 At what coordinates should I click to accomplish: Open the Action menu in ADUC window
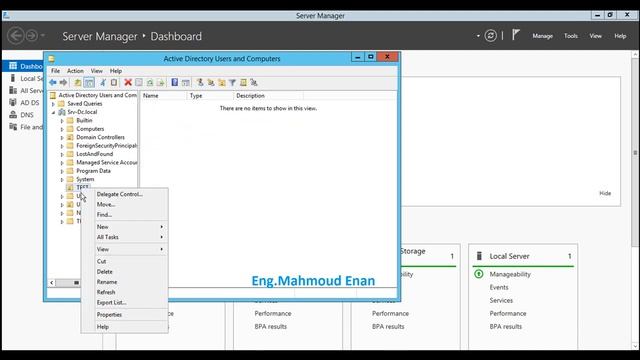click(x=75, y=71)
